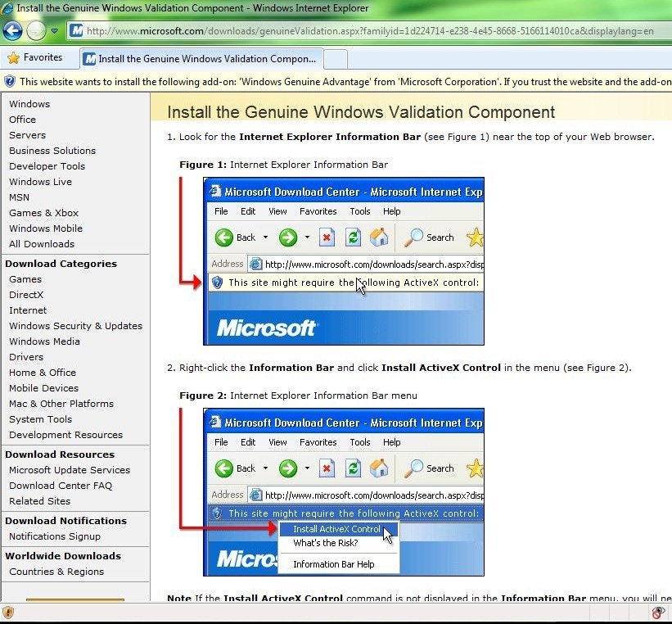Screen dimensions: 672x624
Task: Click the Figure 1 Information Bar image
Action: [343, 260]
